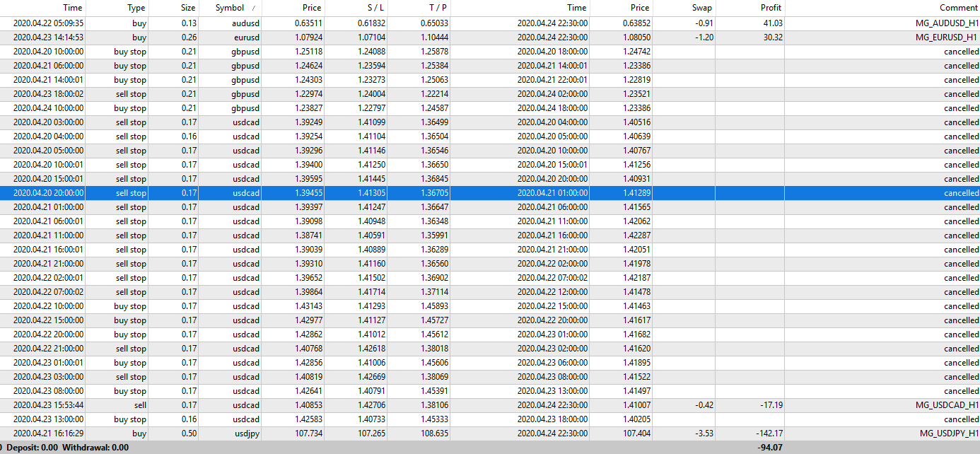Screen dimensions: 980x454
Task: Sort by the Symbol column header
Action: pos(230,8)
